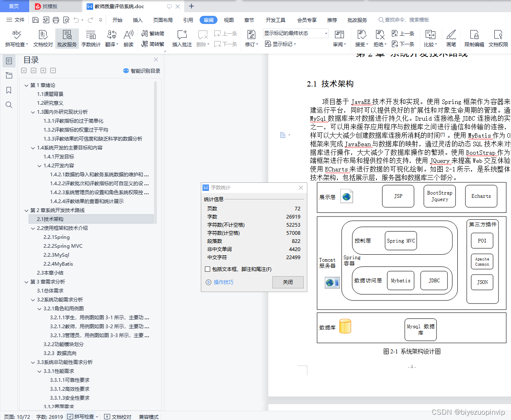Close the 目录 navigation pane

click(x=156, y=60)
